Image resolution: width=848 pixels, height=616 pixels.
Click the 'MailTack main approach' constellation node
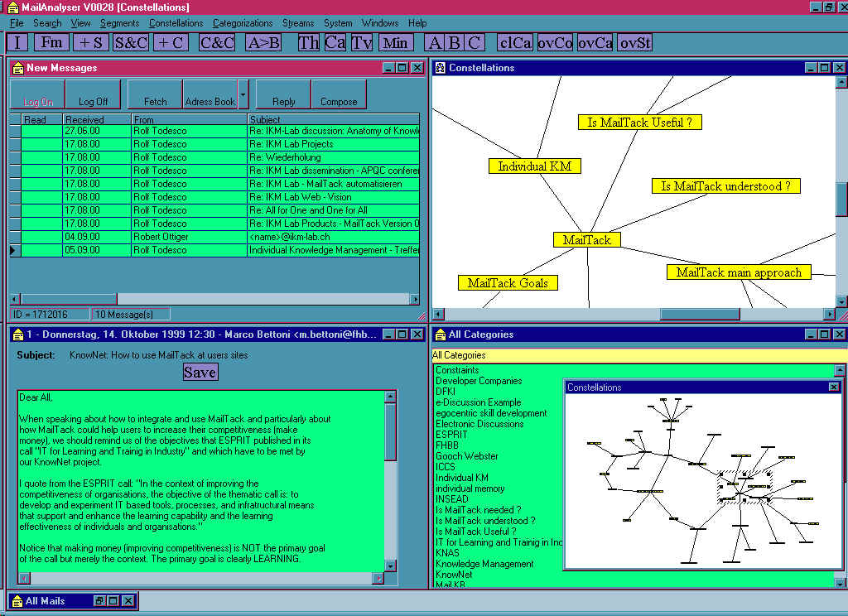click(739, 272)
